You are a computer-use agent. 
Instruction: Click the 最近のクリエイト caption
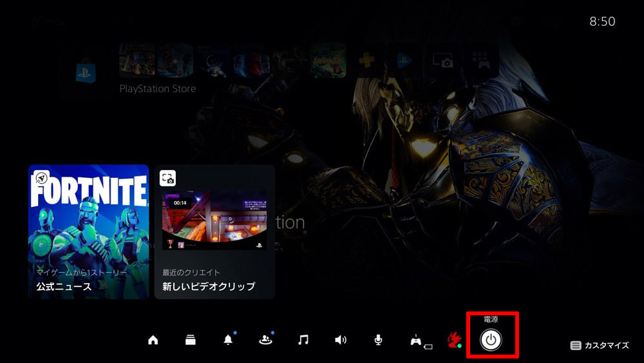(x=191, y=272)
